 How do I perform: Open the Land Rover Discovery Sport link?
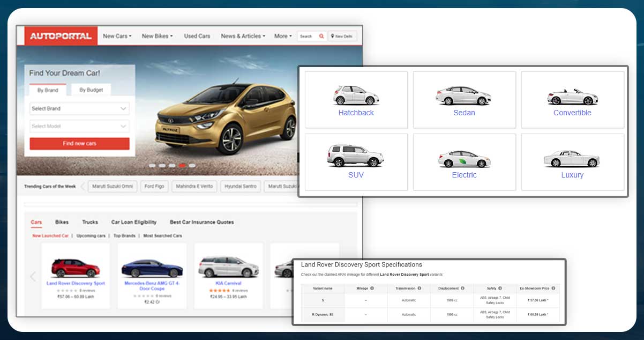pos(76,283)
